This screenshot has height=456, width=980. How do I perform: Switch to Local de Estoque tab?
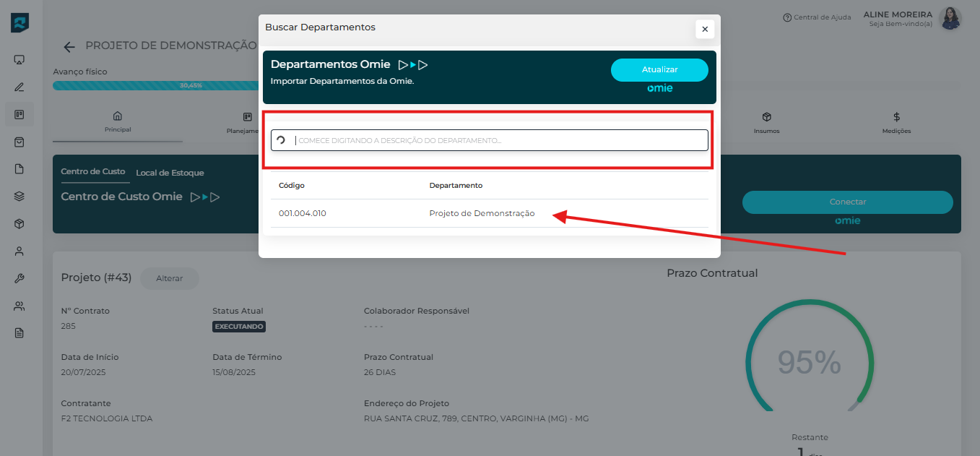(170, 173)
